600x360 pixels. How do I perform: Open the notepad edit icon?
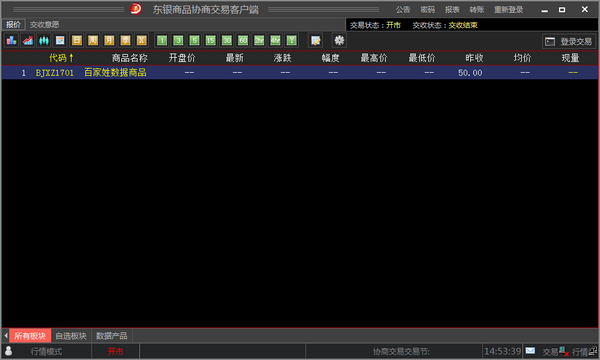click(x=315, y=40)
